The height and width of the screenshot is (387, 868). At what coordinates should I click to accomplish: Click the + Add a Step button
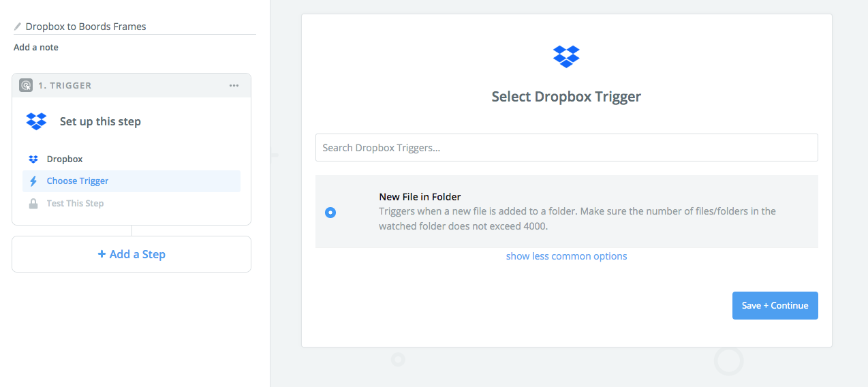click(x=131, y=254)
